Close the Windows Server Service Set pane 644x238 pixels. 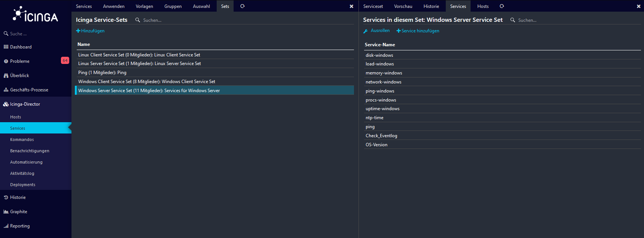pos(638,6)
